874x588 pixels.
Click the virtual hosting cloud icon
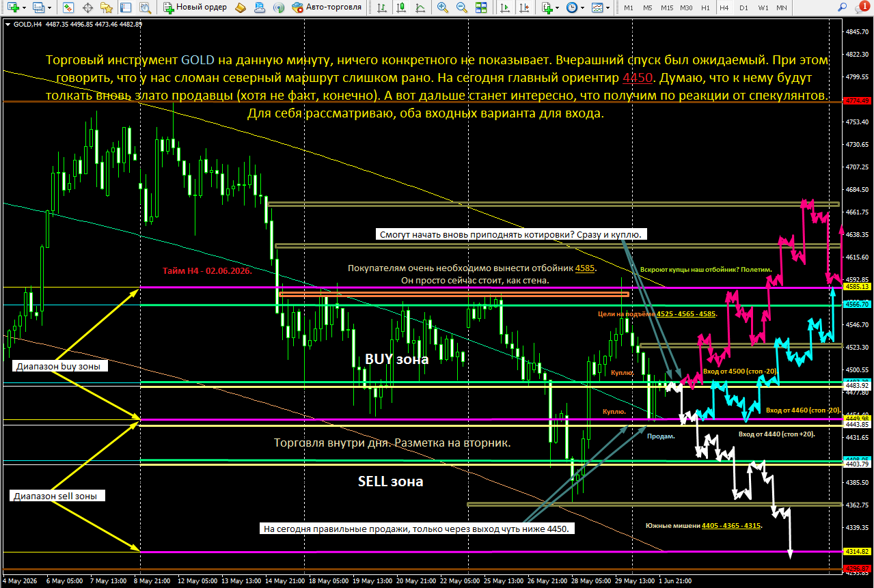pos(259,8)
